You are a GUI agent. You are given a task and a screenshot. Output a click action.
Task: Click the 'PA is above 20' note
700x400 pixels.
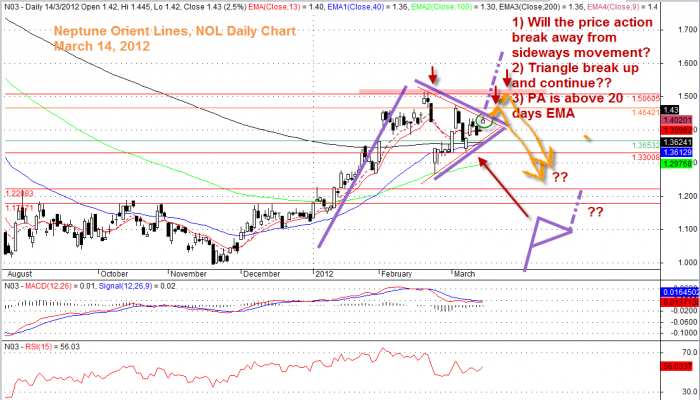567,98
